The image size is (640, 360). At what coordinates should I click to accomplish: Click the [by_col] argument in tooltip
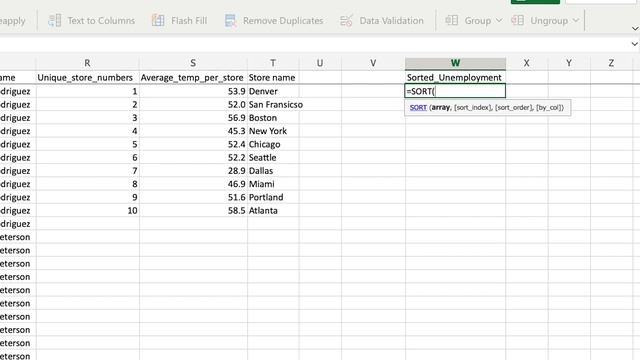[x=549, y=107]
